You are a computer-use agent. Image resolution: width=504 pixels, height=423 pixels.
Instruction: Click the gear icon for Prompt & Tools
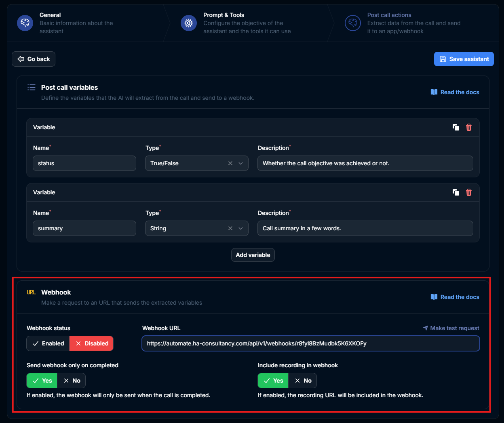click(189, 23)
